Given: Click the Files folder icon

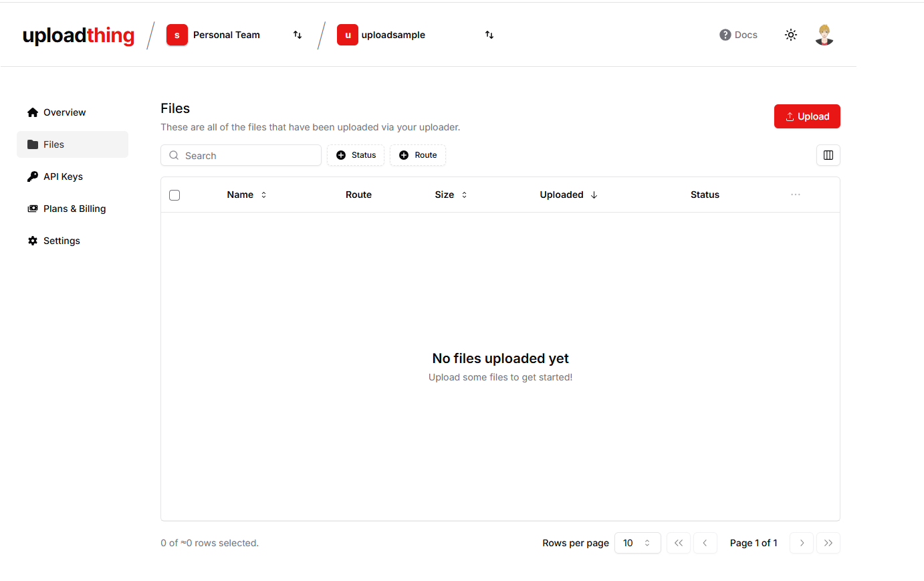Looking at the screenshot, I should pos(33,144).
